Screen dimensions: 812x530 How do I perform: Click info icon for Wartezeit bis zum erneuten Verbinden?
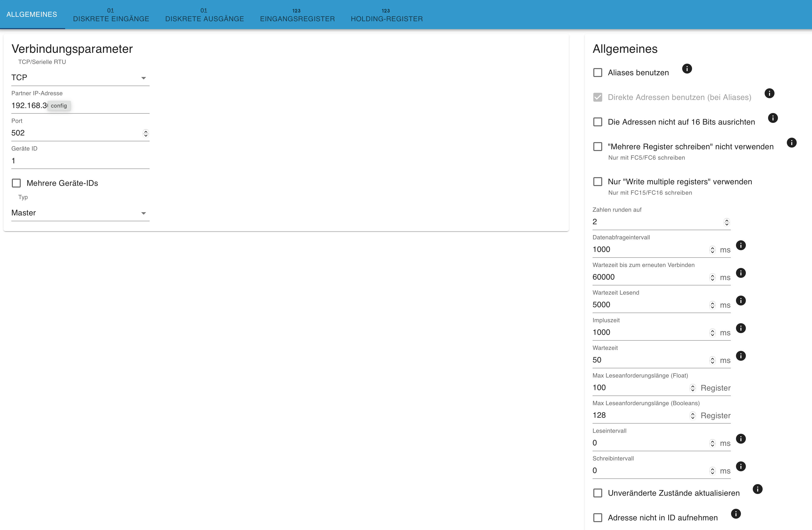[741, 273]
